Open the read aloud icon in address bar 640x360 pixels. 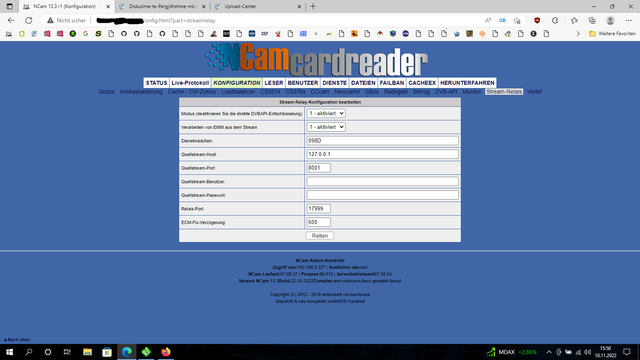point(488,20)
